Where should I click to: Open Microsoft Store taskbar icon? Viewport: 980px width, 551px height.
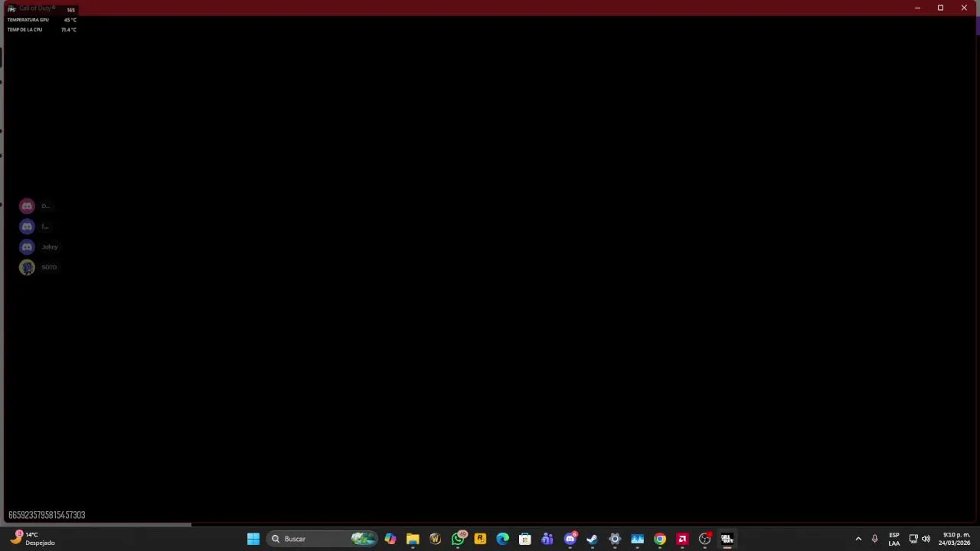(525, 539)
